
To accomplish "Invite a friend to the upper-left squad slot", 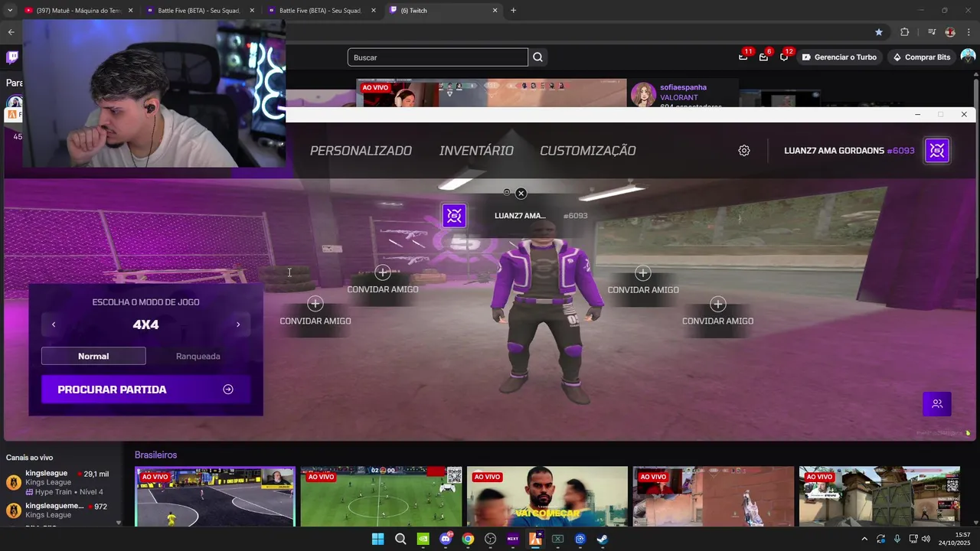I will click(x=383, y=280).
